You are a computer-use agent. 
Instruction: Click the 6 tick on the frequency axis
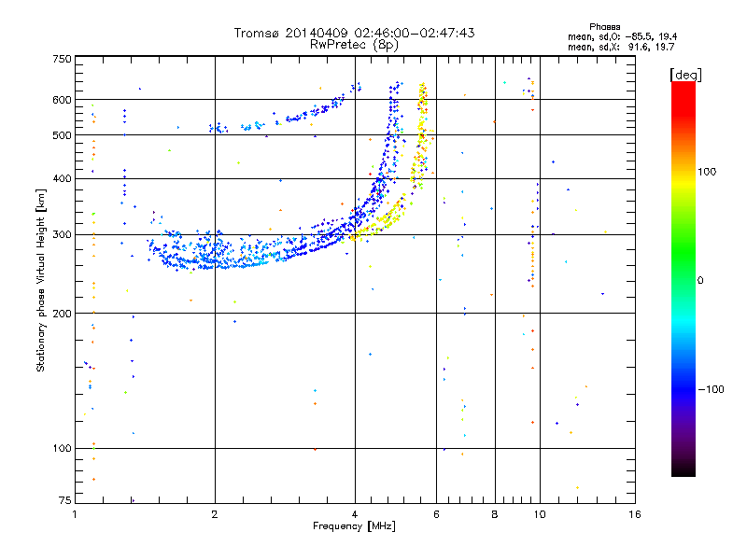(x=436, y=514)
